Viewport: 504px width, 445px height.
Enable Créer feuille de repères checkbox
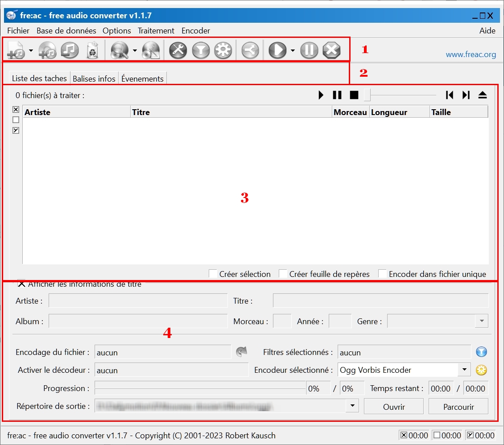pos(283,274)
